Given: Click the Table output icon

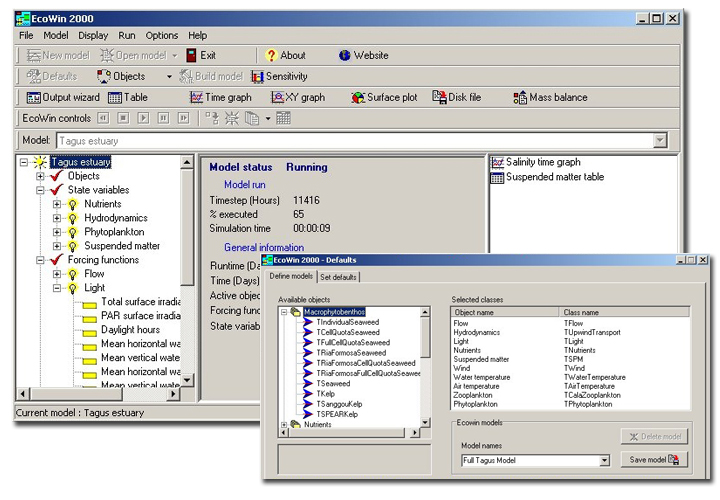Looking at the screenshot, I should pos(115,97).
